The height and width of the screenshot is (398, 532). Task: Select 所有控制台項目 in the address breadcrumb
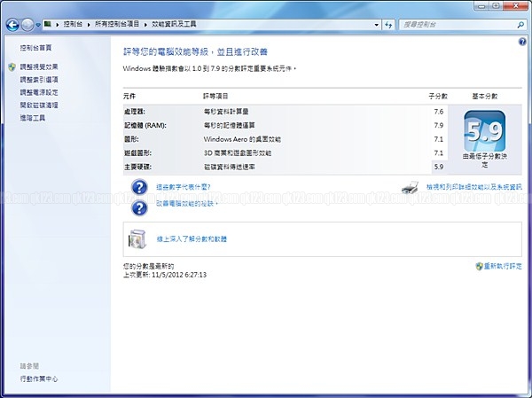[x=117, y=24]
